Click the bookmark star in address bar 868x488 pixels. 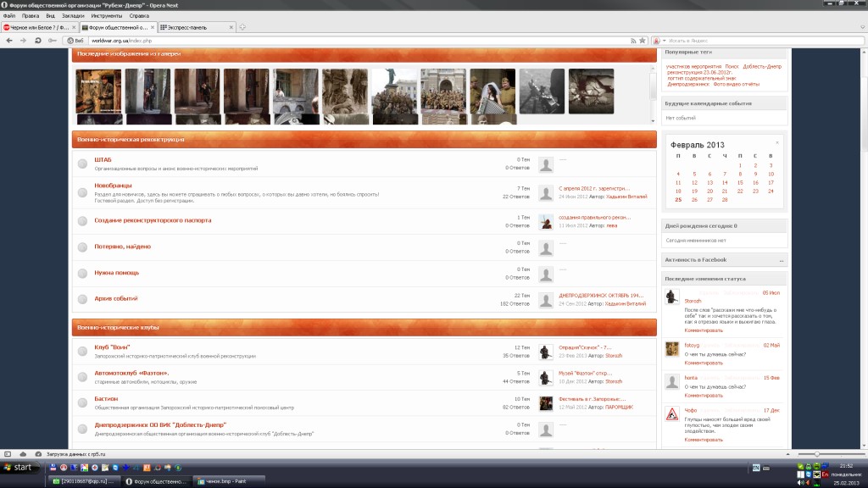click(x=643, y=40)
